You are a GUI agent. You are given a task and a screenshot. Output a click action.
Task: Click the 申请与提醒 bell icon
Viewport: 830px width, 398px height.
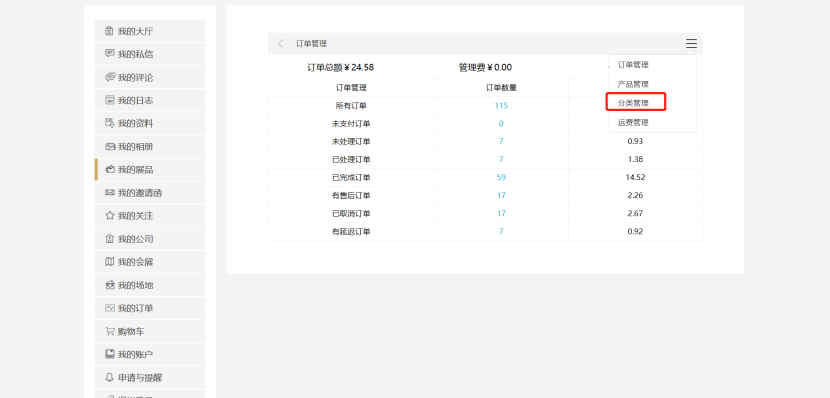coord(110,377)
